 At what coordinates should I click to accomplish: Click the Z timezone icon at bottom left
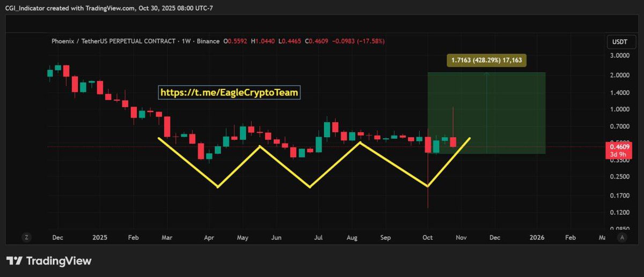coord(26,237)
